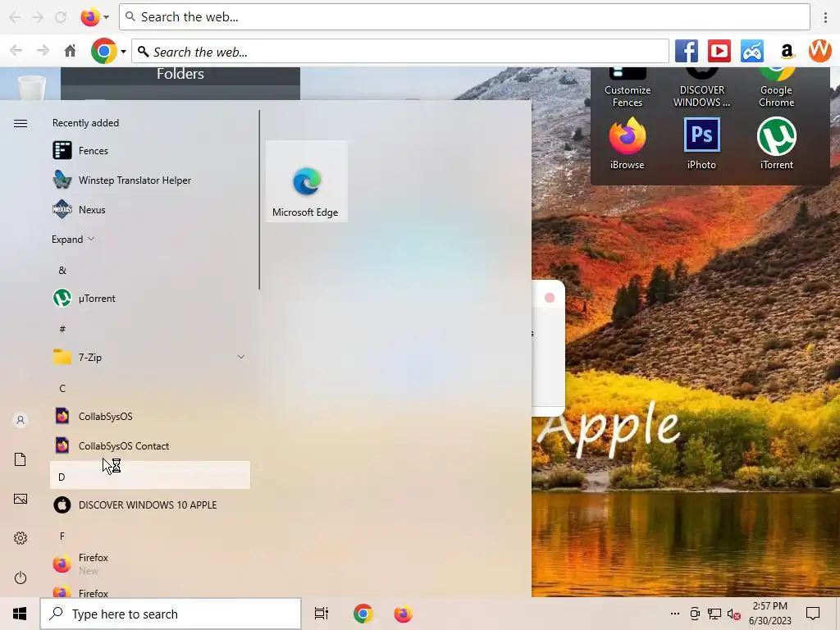Click back arrow in top toolbar
This screenshot has width=840, height=630.
click(x=15, y=17)
